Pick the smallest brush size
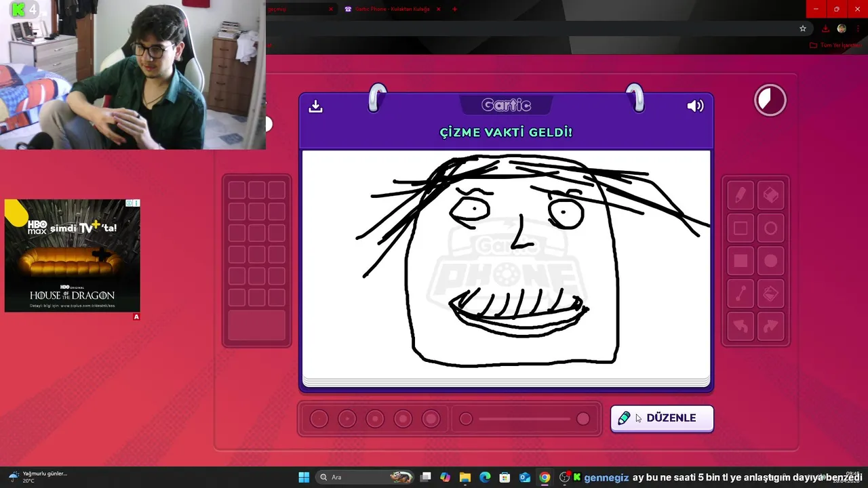 [x=319, y=419]
